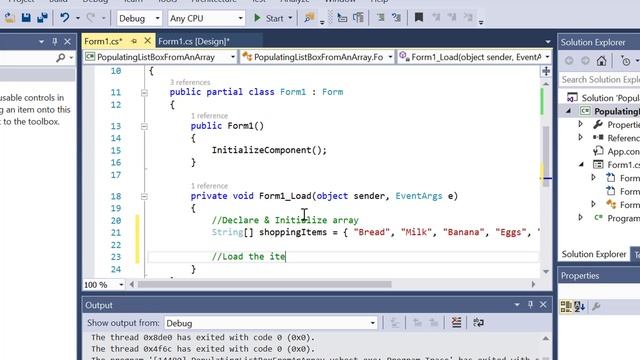640x360 pixels.
Task: Expand the References node in Solution Explorer
Action: (580, 138)
